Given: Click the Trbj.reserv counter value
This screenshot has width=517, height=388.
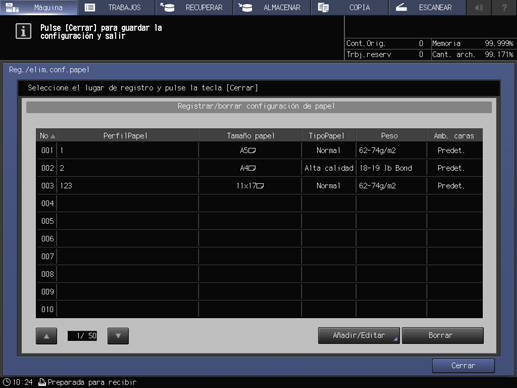Looking at the screenshot, I should click(421, 54).
